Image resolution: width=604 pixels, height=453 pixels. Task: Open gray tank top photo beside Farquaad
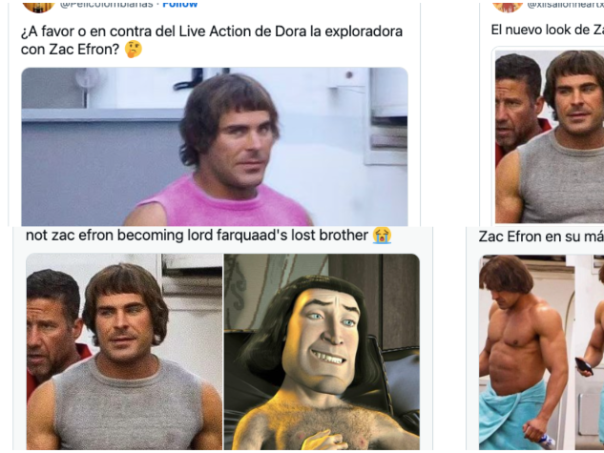pyautogui.click(x=124, y=351)
